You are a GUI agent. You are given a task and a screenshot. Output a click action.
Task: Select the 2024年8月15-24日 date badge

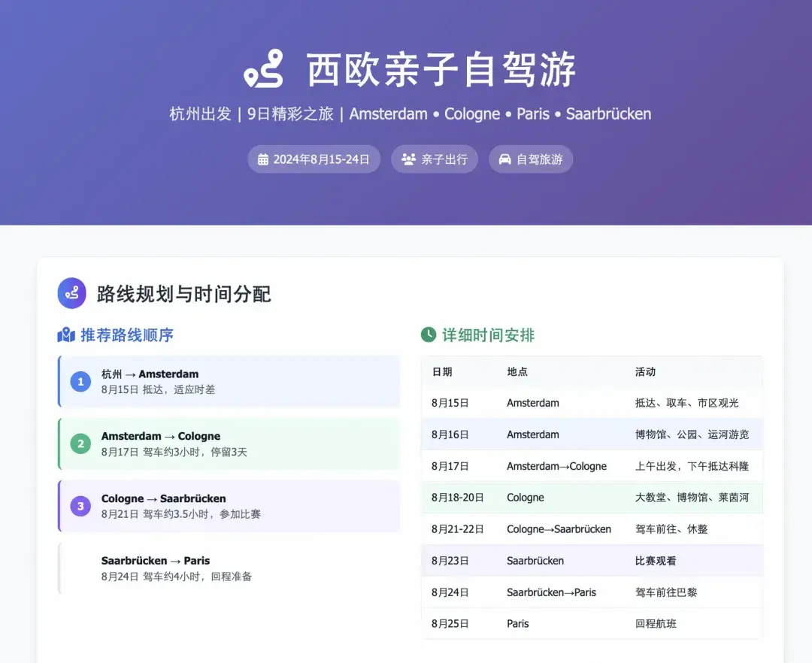(x=314, y=159)
